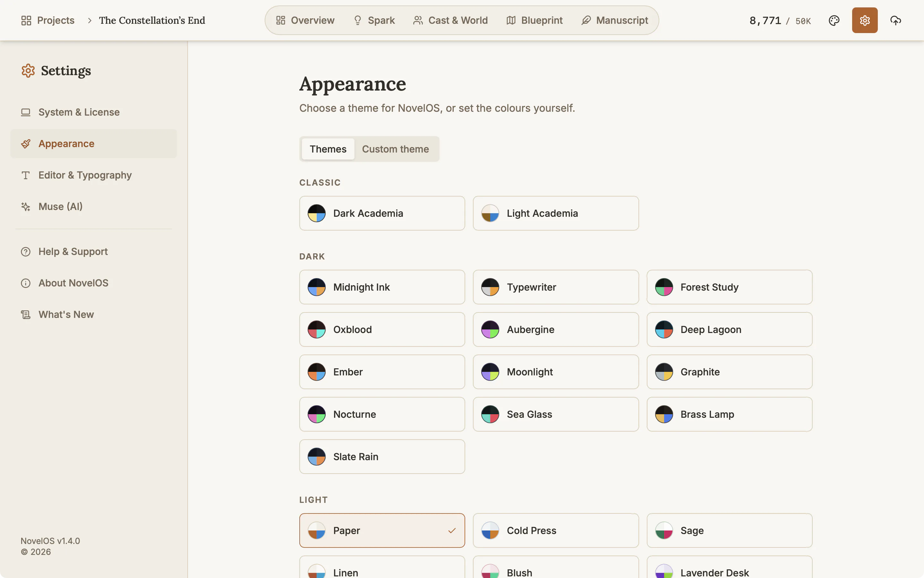Click the info icon beside About NovelOS
924x578 pixels.
[x=26, y=283]
